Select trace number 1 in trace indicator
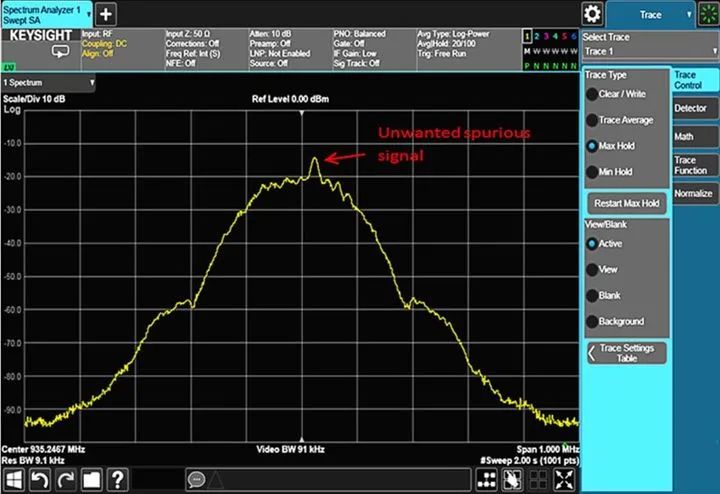Image resolution: width=720 pixels, height=494 pixels. [x=527, y=36]
